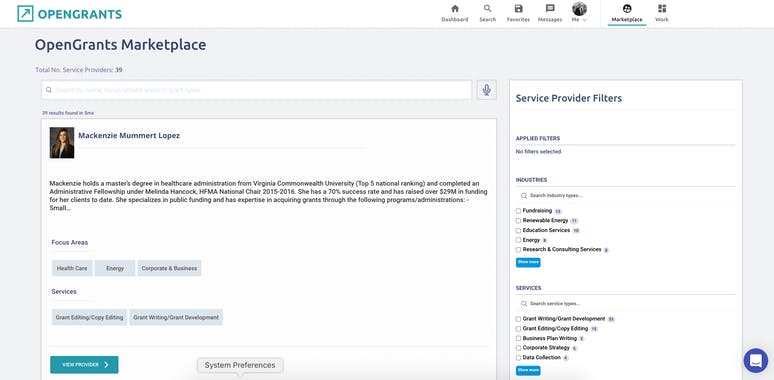The height and width of the screenshot is (380, 774).
Task: Click the OpenGrants logo
Action: pos(70,14)
